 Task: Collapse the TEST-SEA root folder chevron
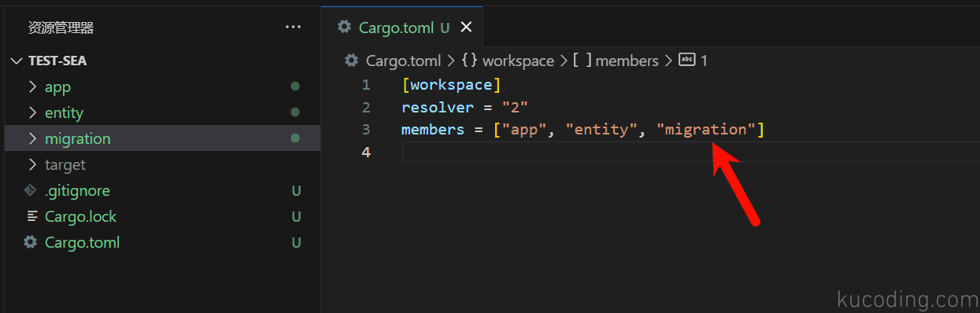[17, 61]
